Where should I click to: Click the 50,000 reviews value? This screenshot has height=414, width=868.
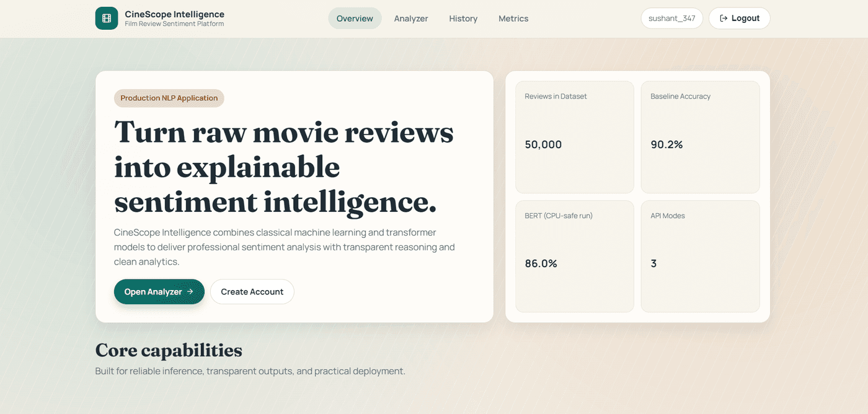click(543, 144)
